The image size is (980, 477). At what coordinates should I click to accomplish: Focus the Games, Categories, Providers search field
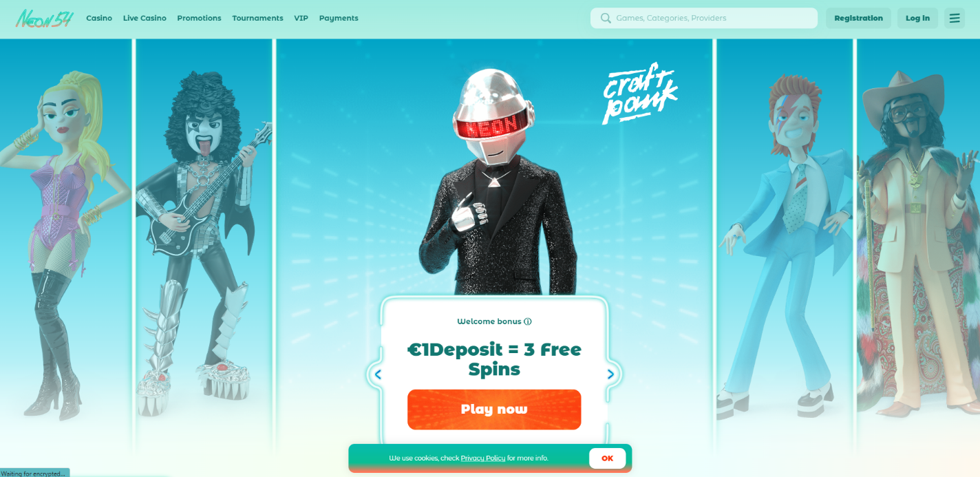(704, 18)
